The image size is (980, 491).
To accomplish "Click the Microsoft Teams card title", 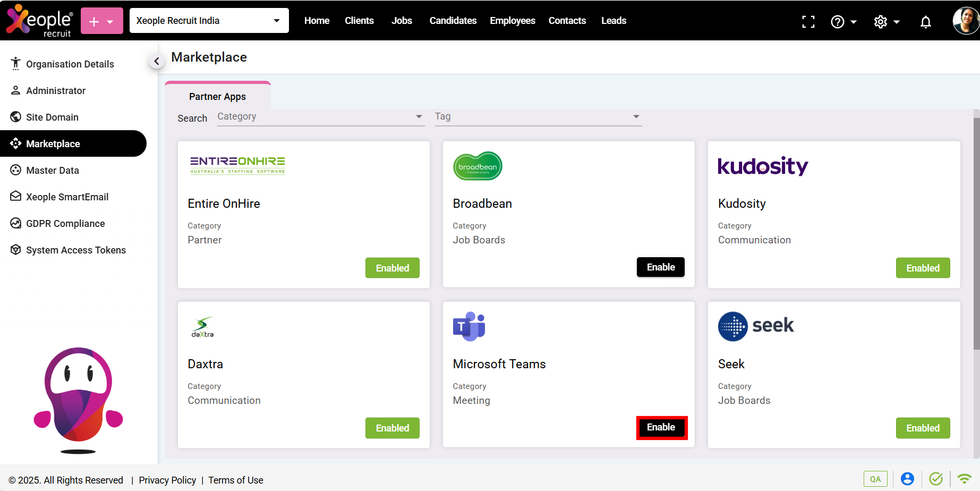I will coord(499,364).
